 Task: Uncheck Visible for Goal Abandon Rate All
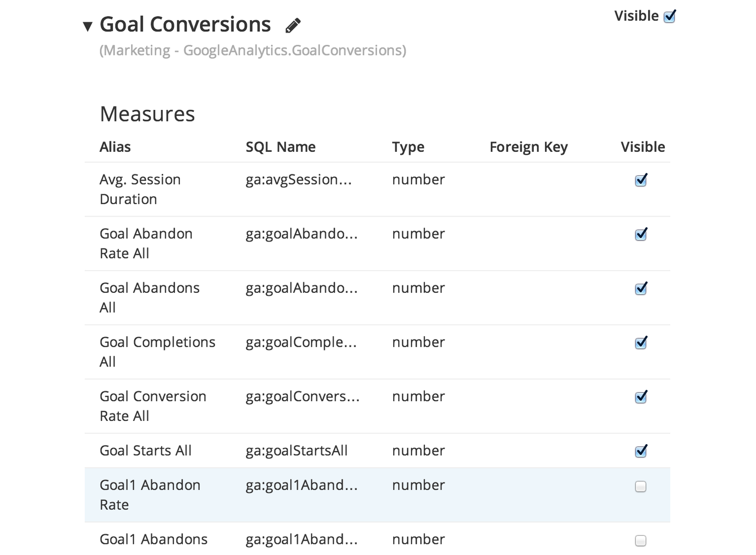[x=641, y=234]
